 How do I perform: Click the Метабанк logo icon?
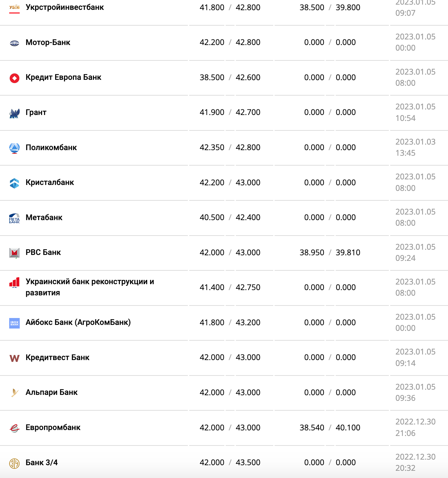(14, 218)
